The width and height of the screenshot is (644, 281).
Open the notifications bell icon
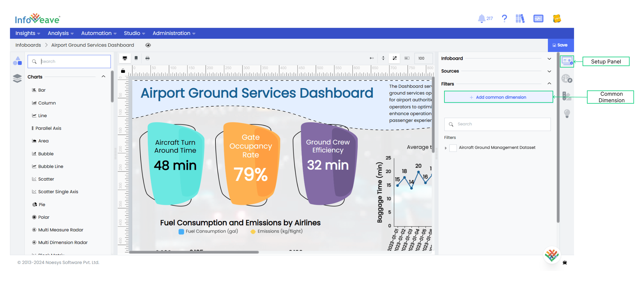(x=481, y=18)
